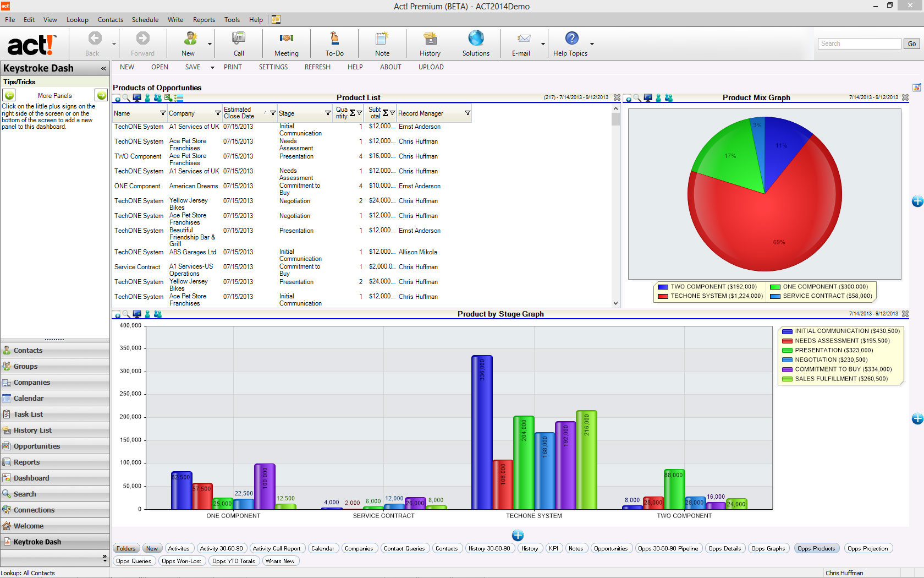Open Contacts in the left navigation
Viewport: 924px width, 578px height.
coord(55,350)
